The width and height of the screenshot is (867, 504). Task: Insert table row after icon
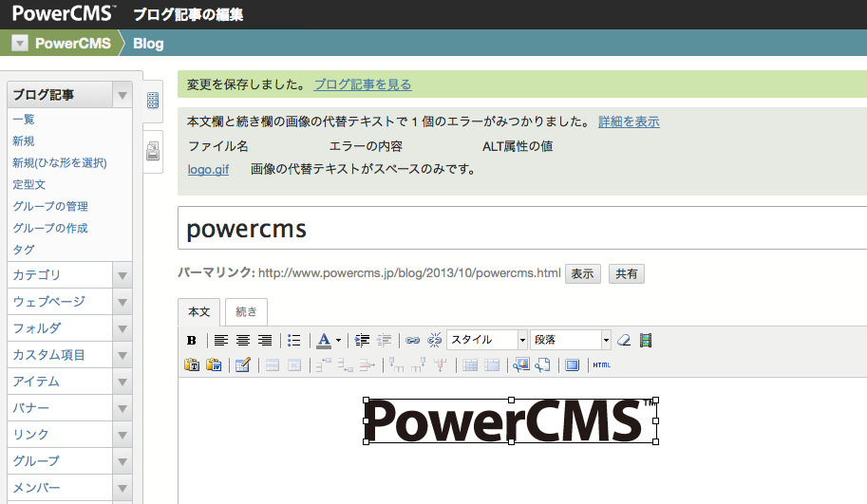click(x=346, y=364)
